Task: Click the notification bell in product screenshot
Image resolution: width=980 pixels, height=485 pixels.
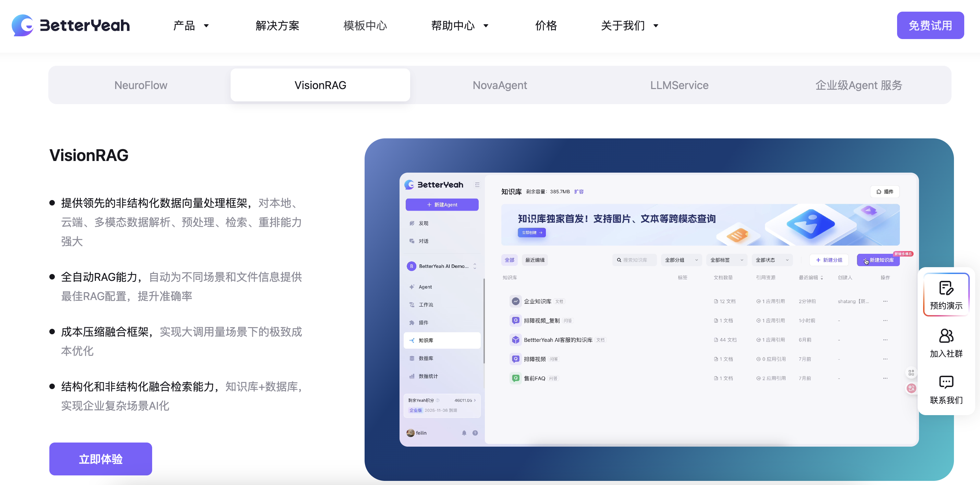Action: pyautogui.click(x=464, y=433)
